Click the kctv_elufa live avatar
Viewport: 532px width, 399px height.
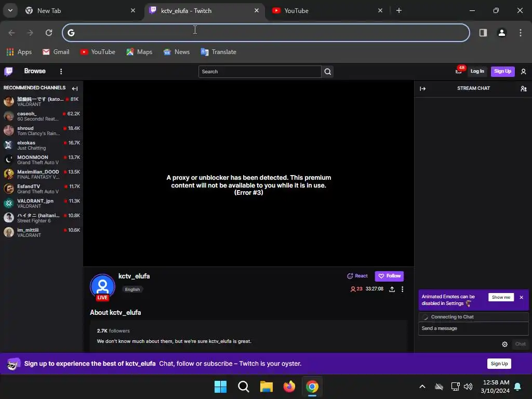tap(102, 287)
